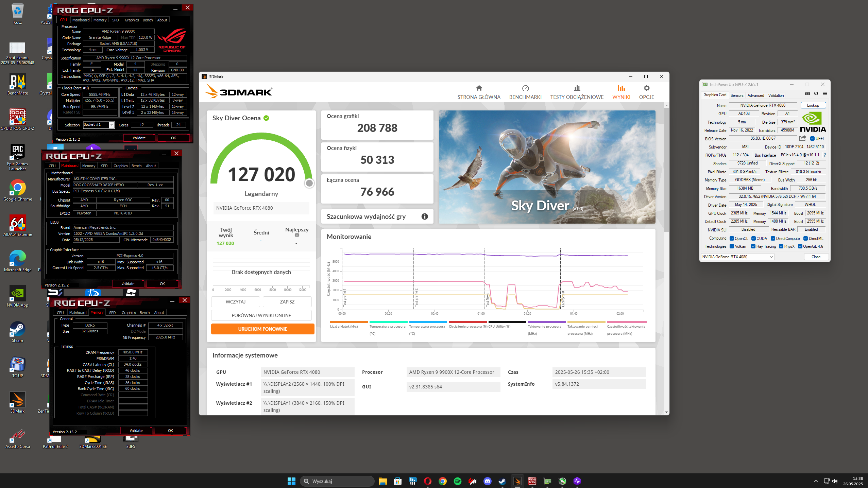Switch to Validation tab in GPU-Z
Viewport: 868px width, 488px height.
pyautogui.click(x=776, y=95)
